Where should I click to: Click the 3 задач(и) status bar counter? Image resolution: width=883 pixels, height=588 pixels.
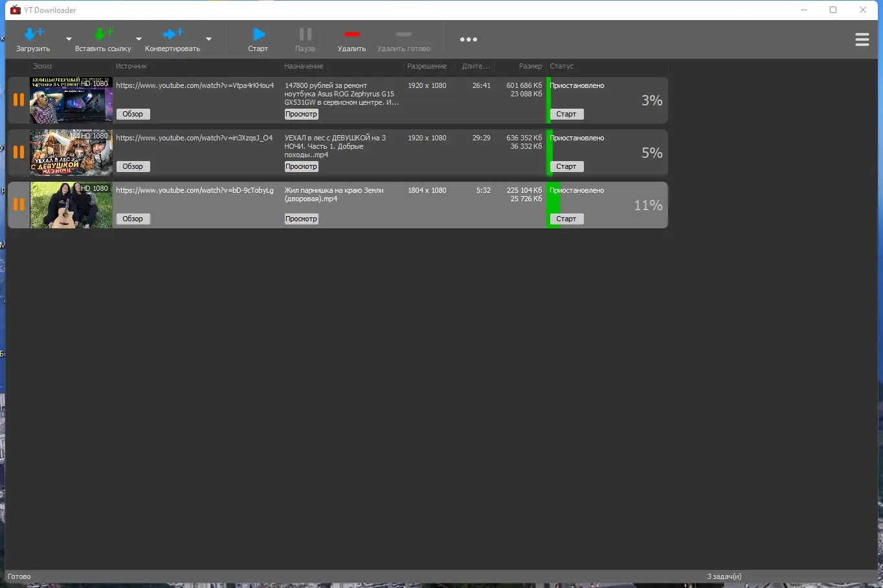tap(724, 576)
